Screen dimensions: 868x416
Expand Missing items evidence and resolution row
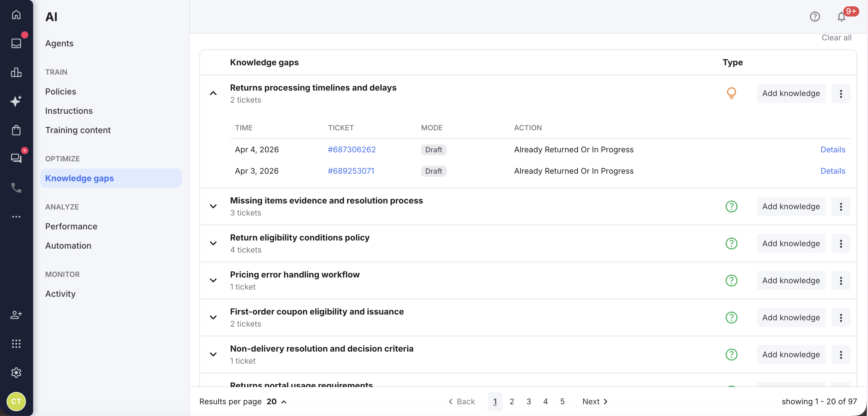pos(213,206)
